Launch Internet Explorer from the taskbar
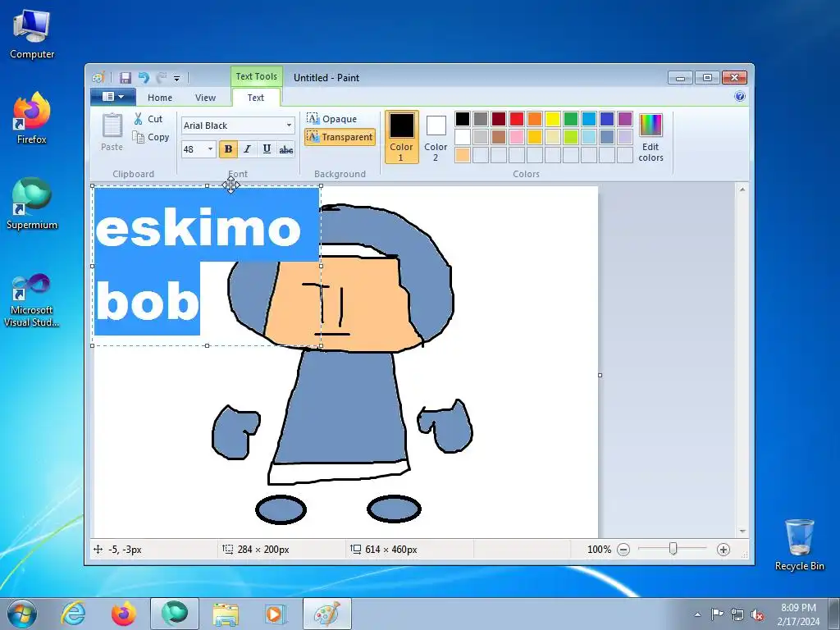The width and height of the screenshot is (840, 630). pos(73,614)
